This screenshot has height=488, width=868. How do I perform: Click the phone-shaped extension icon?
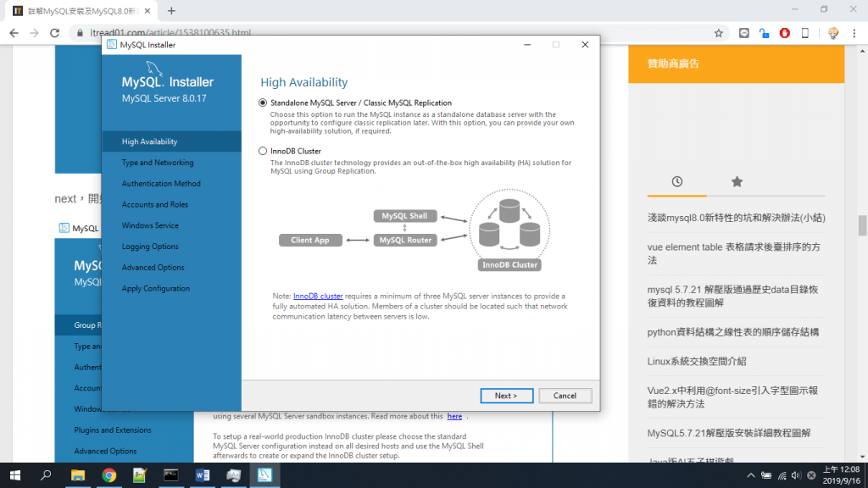805,33
